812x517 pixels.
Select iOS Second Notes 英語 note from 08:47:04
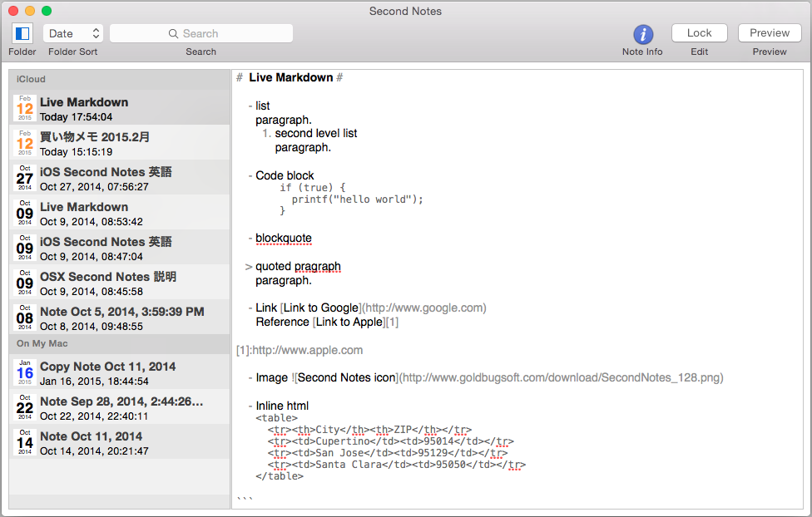point(120,248)
